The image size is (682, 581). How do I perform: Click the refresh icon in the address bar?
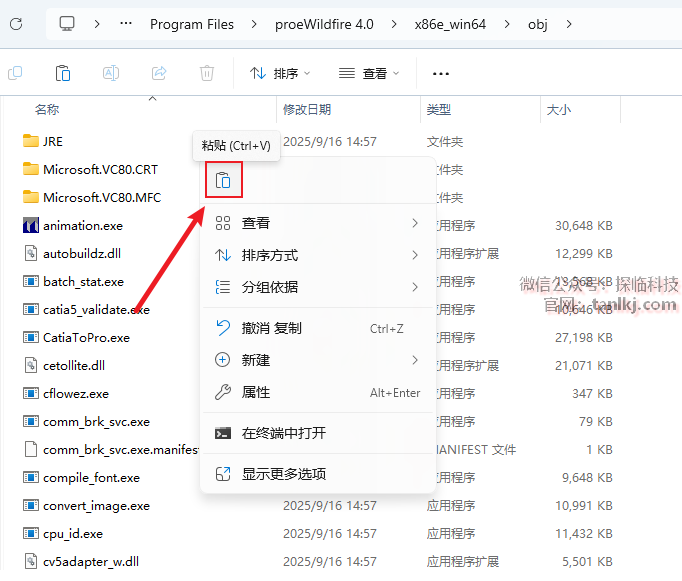[16, 24]
